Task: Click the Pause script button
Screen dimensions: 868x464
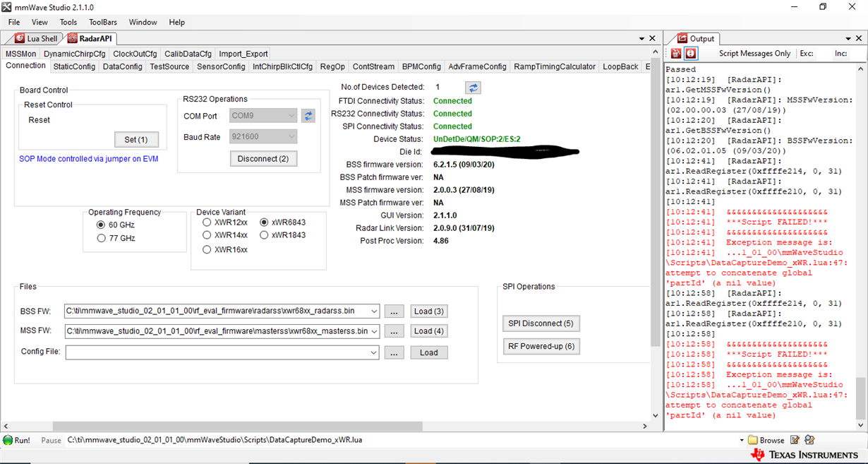Action: click(52, 440)
